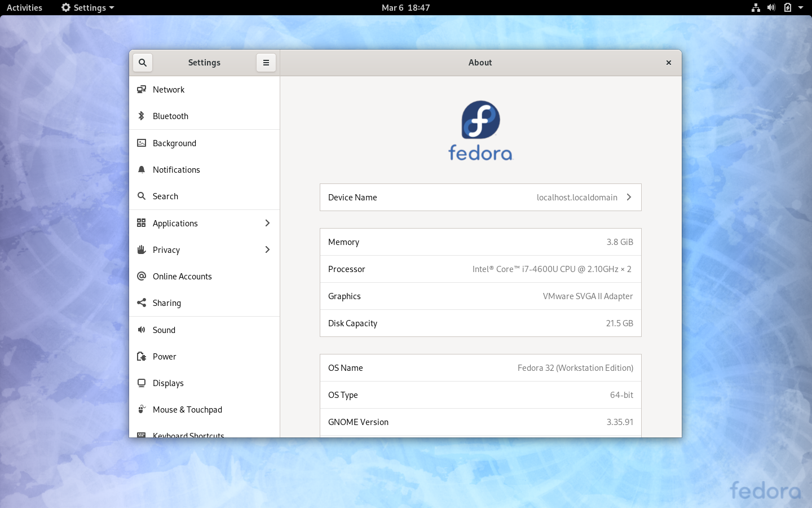Click the network status icon in top bar
This screenshot has width=812, height=508.
(x=756, y=7)
